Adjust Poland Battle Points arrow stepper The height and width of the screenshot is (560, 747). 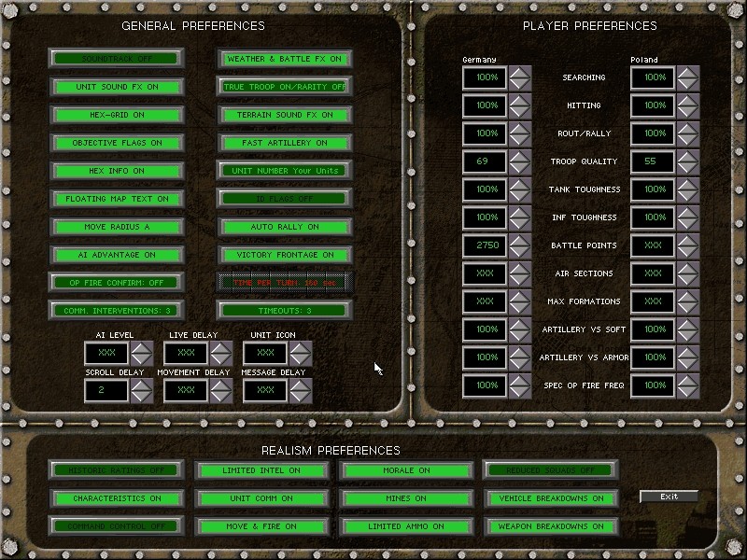(688, 245)
